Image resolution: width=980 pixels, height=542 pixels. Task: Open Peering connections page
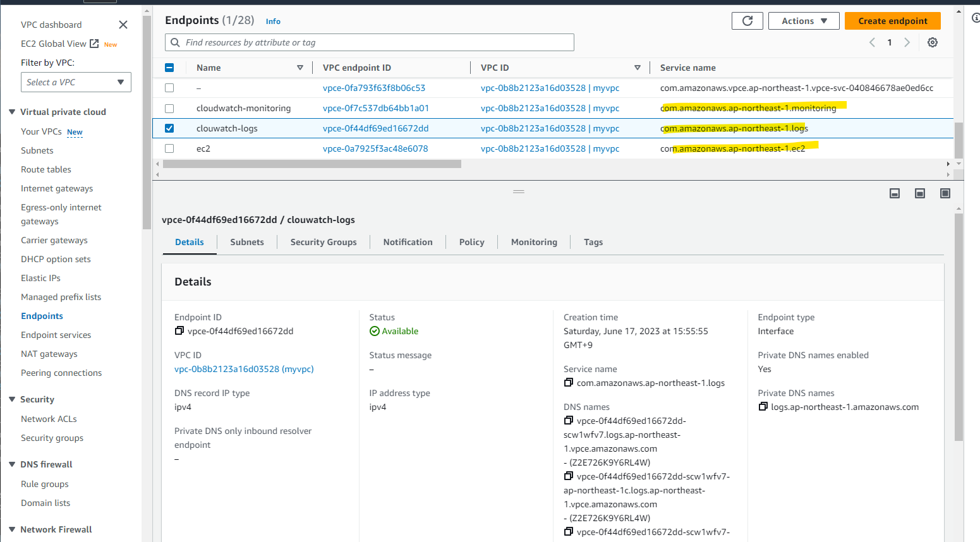tap(61, 373)
